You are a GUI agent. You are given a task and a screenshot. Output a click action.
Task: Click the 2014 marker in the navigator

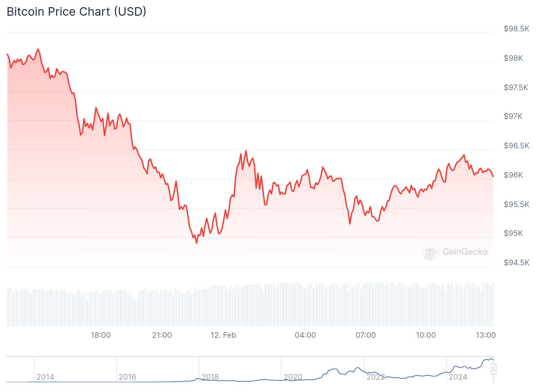pos(45,377)
